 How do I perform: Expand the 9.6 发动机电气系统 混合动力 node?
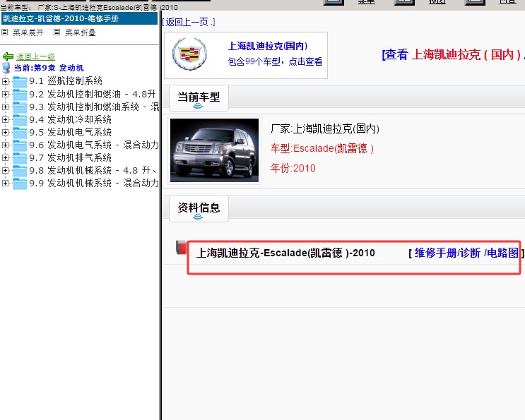click(5, 145)
